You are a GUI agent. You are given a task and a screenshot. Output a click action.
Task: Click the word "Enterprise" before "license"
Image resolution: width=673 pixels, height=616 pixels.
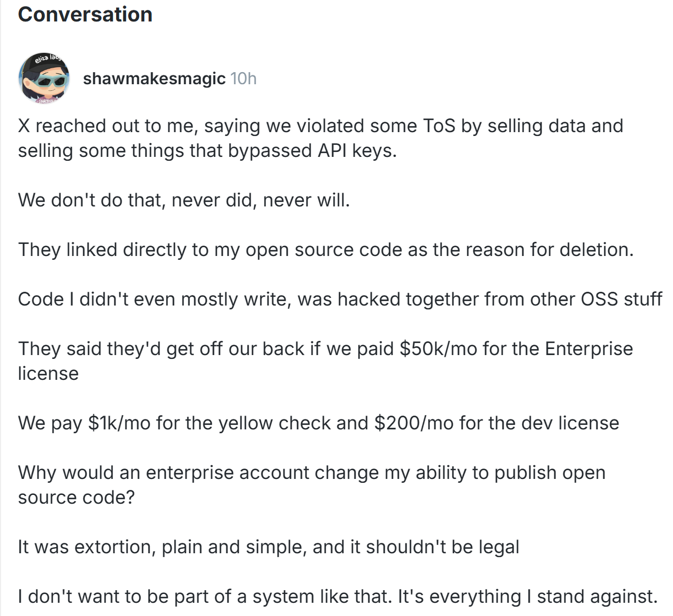[588, 348]
